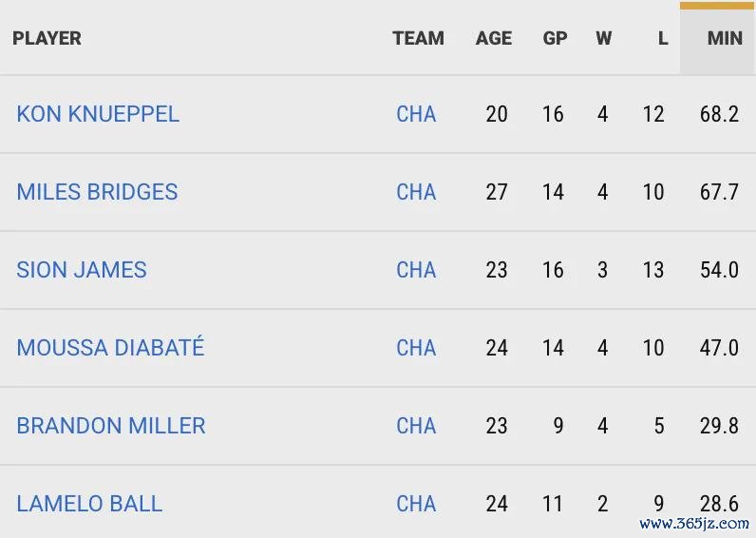This screenshot has width=756, height=538.
Task: Sort by the PLAYER column header
Action: (47, 39)
